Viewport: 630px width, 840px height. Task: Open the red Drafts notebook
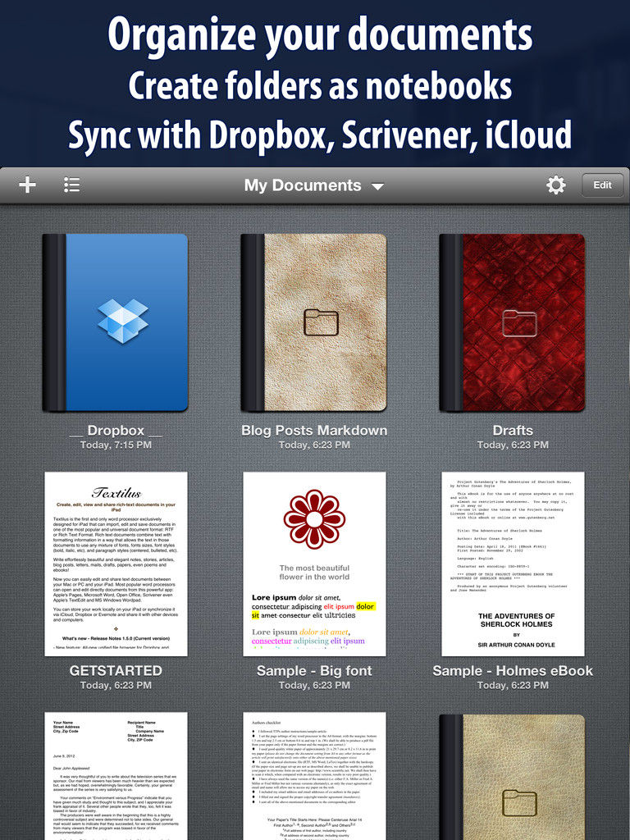click(x=513, y=322)
